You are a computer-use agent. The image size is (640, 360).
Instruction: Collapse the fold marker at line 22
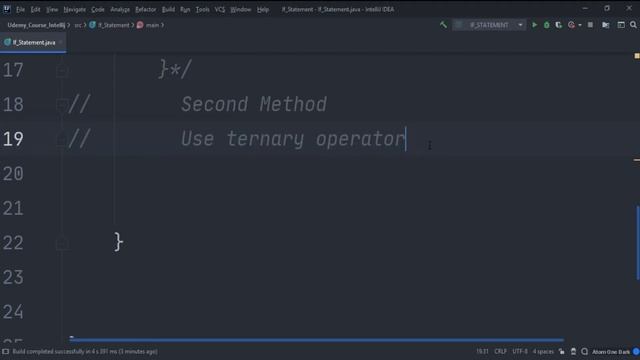tap(62, 243)
